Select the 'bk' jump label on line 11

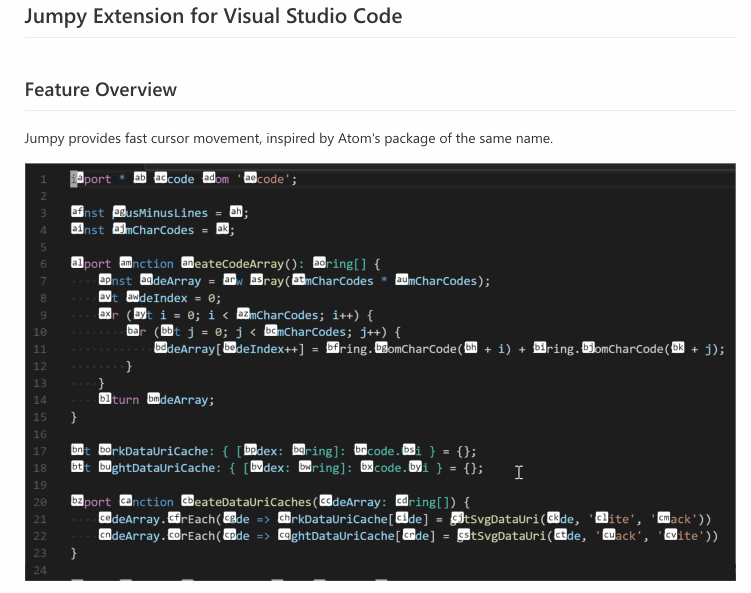[x=679, y=349]
